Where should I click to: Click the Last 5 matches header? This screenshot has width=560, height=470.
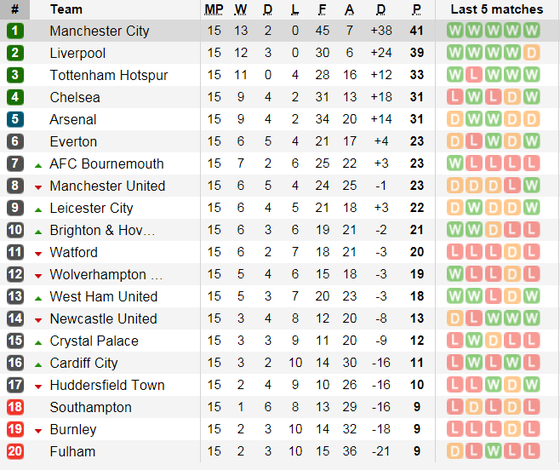click(497, 9)
